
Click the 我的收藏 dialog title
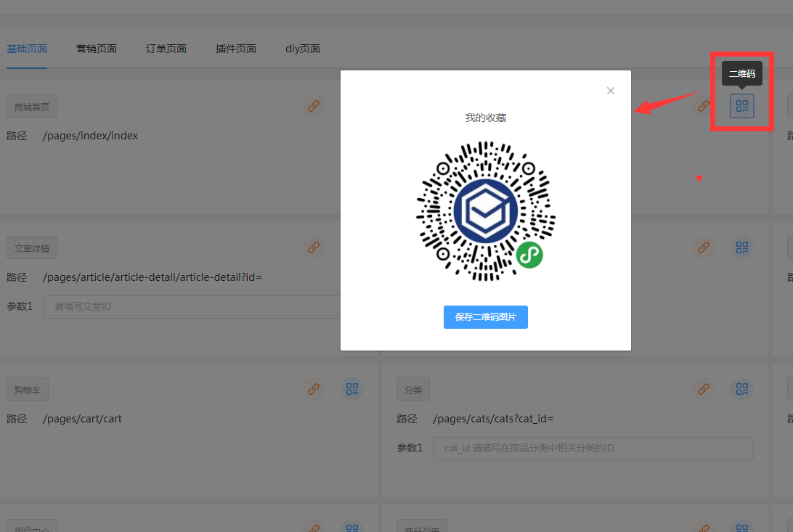pos(486,118)
